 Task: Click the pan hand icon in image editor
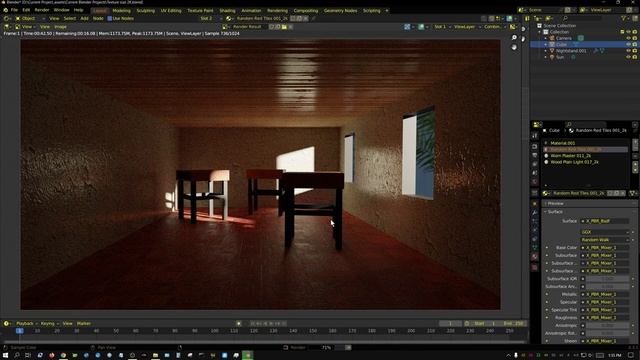click(x=514, y=47)
